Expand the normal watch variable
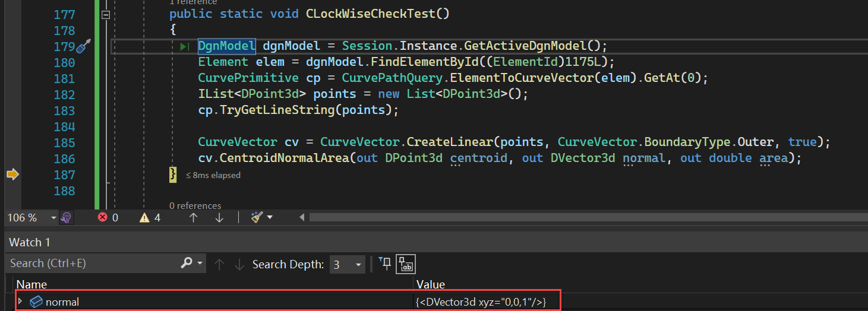Image resolution: width=868 pixels, height=311 pixels. tap(21, 302)
